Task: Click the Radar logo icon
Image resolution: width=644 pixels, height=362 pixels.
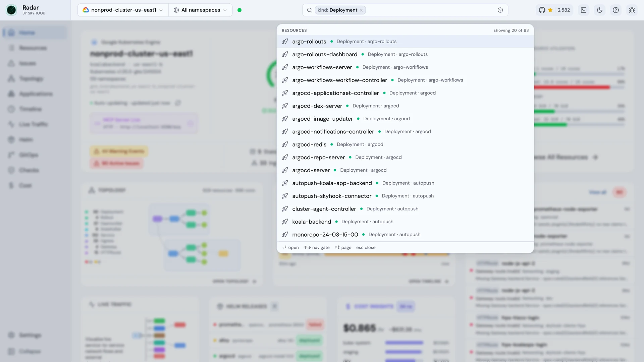Action: (x=11, y=10)
